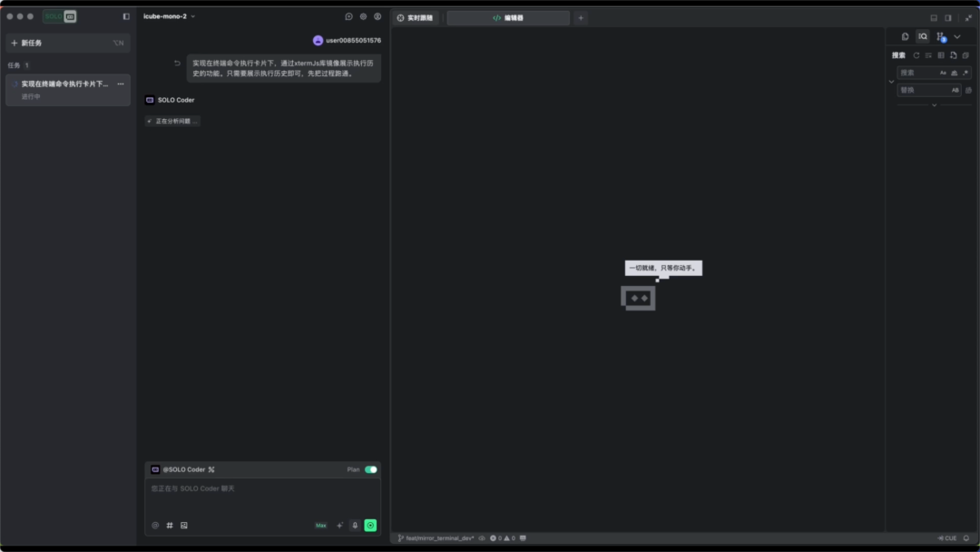This screenshot has width=980, height=552.
Task: Select the search view icon in right panel
Action: click(923, 37)
